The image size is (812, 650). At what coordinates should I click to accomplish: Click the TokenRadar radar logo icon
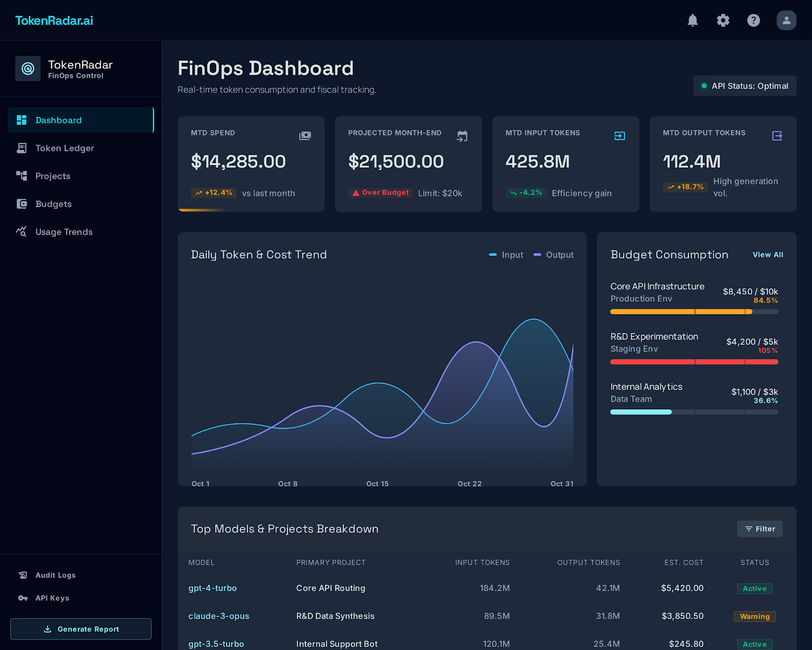click(x=28, y=69)
